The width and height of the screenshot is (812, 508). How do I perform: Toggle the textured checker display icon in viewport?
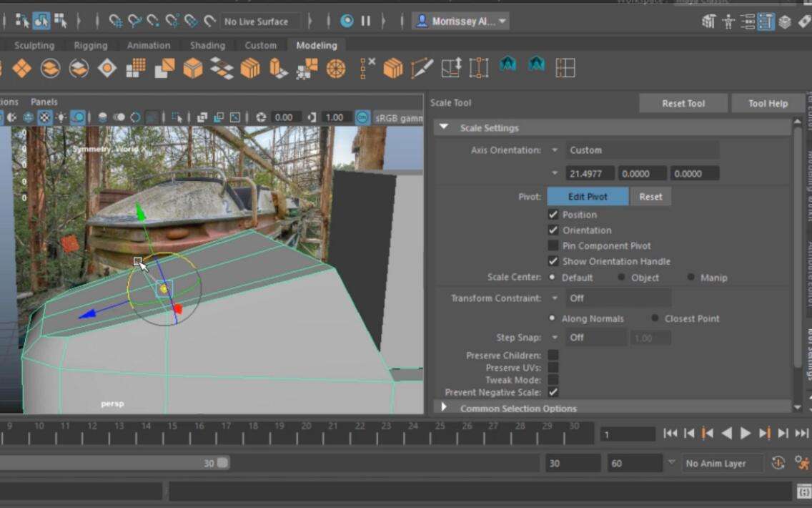tap(44, 117)
